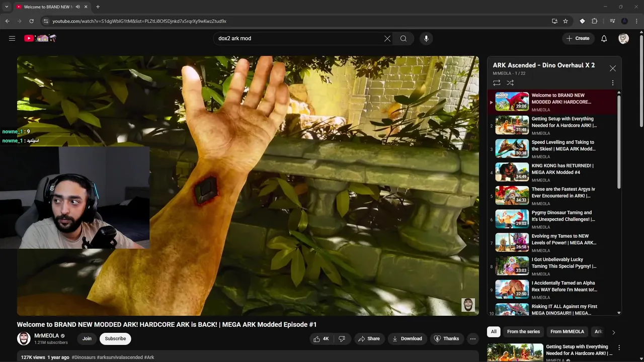Select From the series chip
The height and width of the screenshot is (362, 644).
point(523,331)
